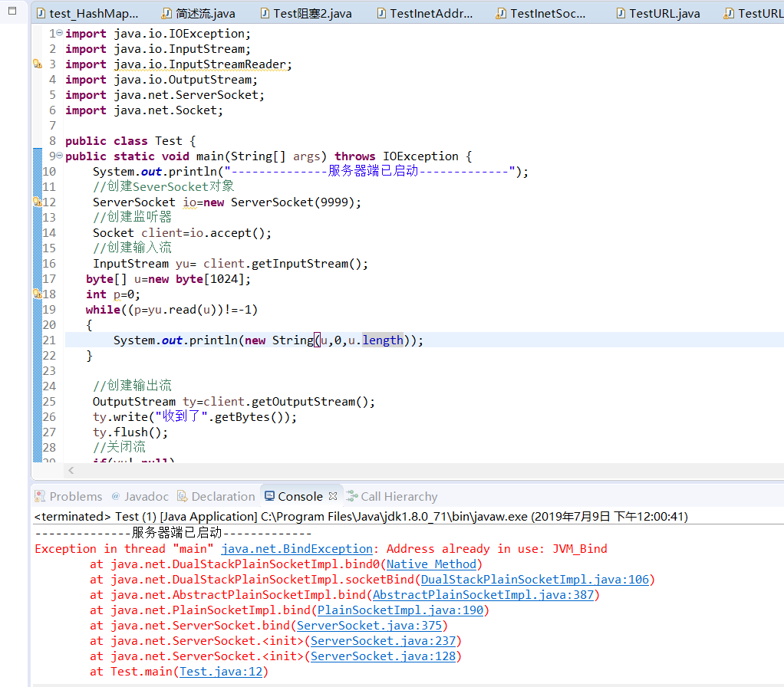The height and width of the screenshot is (687, 784).
Task: Open the Problems view tab
Action: pyautogui.click(x=68, y=496)
